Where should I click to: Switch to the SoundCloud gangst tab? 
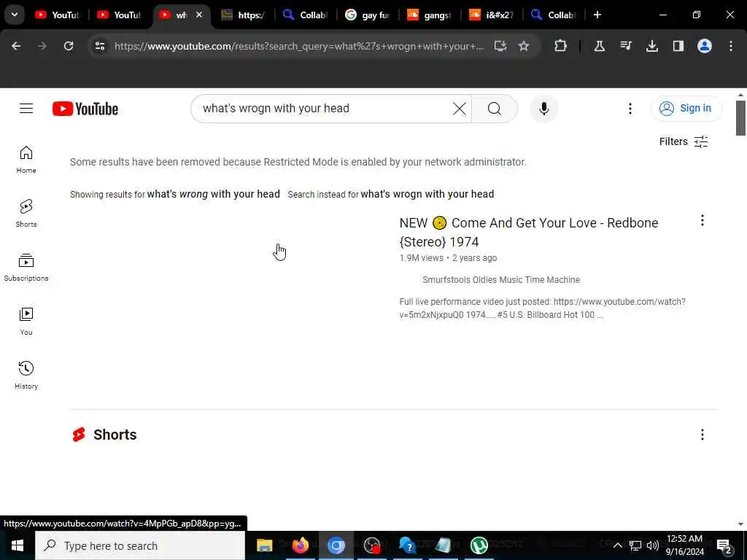click(x=429, y=15)
